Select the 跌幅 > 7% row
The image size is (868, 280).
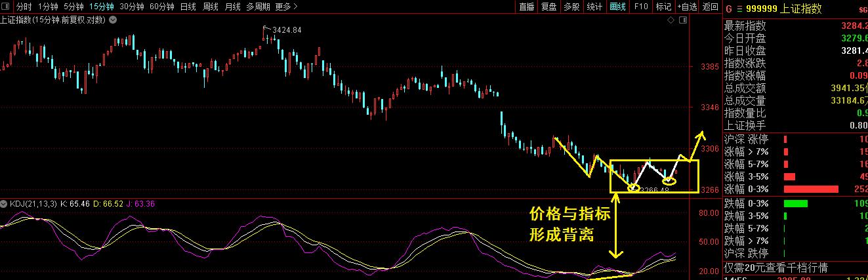pyautogui.click(x=795, y=241)
